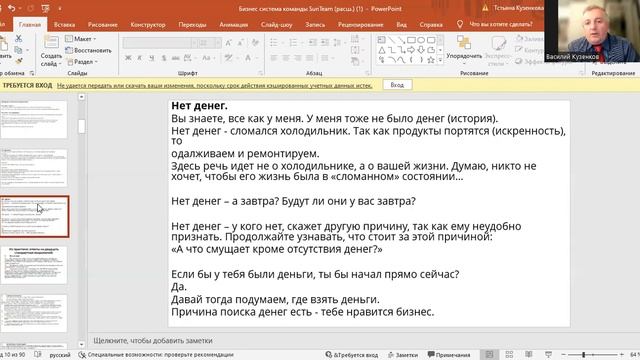Choose the down arrow shape
The height and width of the screenshot is (360, 640).
(x=421, y=50)
